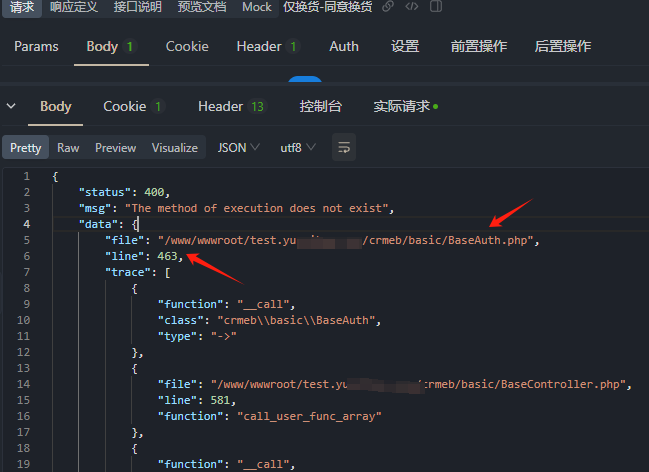649x472 pixels.
Task: Select the request Cookie tab
Action: click(187, 46)
